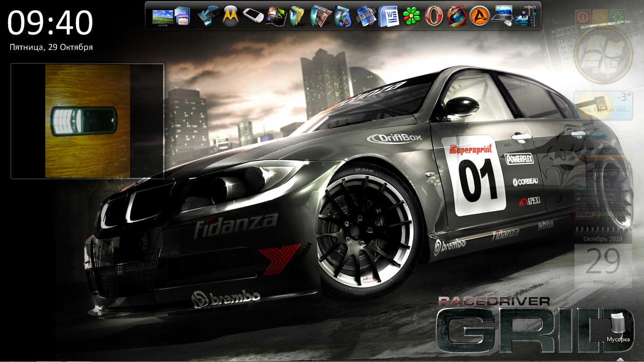Launch Microsoft Word from the dock
The height and width of the screenshot is (362, 644).
pyautogui.click(x=389, y=17)
